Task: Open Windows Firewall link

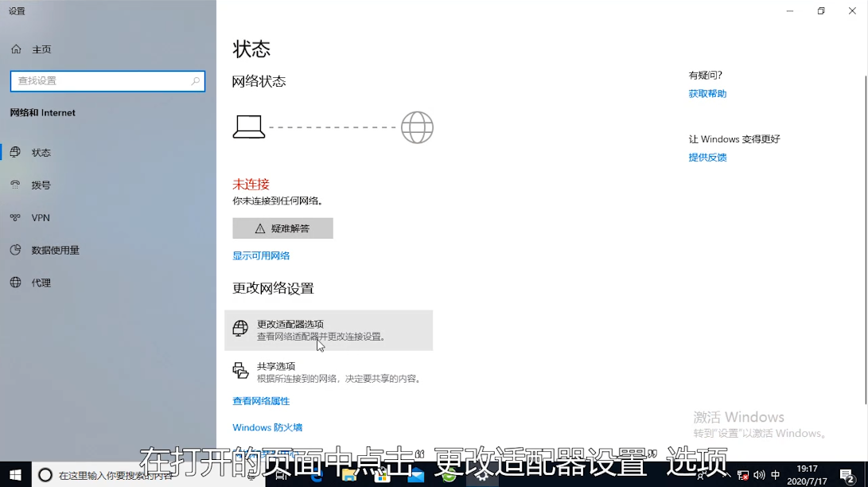Action: 267,428
